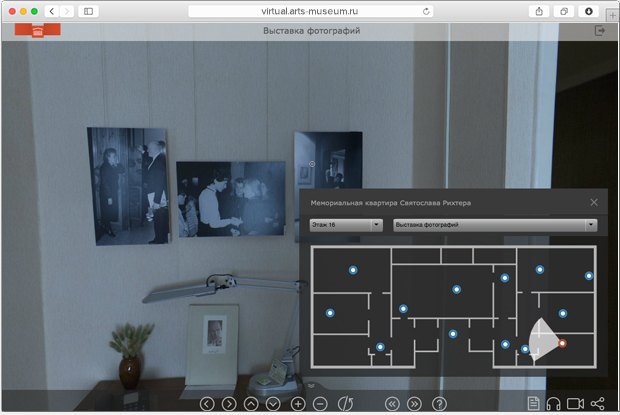This screenshot has height=415, width=620.
Task: Open a new Safari tab with plus button
Action: (x=612, y=15)
